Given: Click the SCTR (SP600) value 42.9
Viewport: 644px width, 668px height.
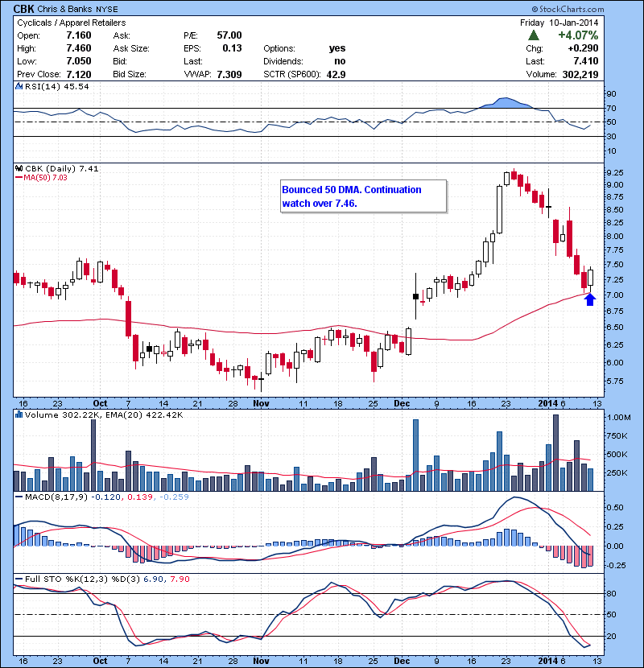Looking at the screenshot, I should tap(336, 75).
